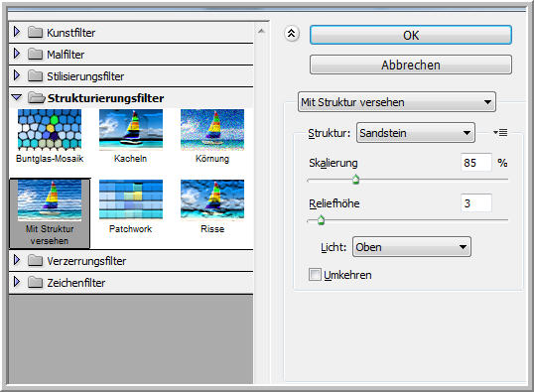Open the texture load menu icon
534x392 pixels.
tap(500, 132)
